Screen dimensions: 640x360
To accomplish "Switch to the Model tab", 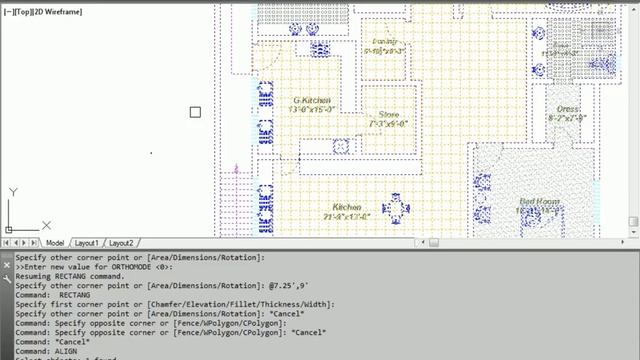I will pos(55,243).
